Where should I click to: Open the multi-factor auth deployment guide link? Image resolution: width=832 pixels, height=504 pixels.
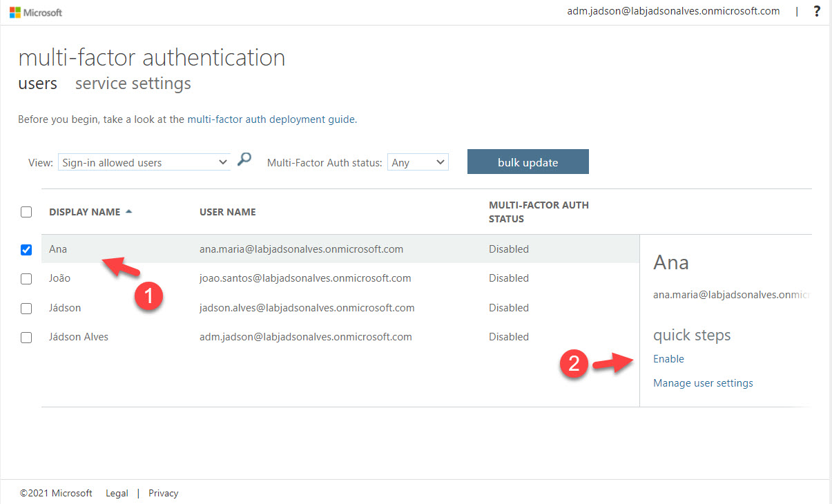271,119
